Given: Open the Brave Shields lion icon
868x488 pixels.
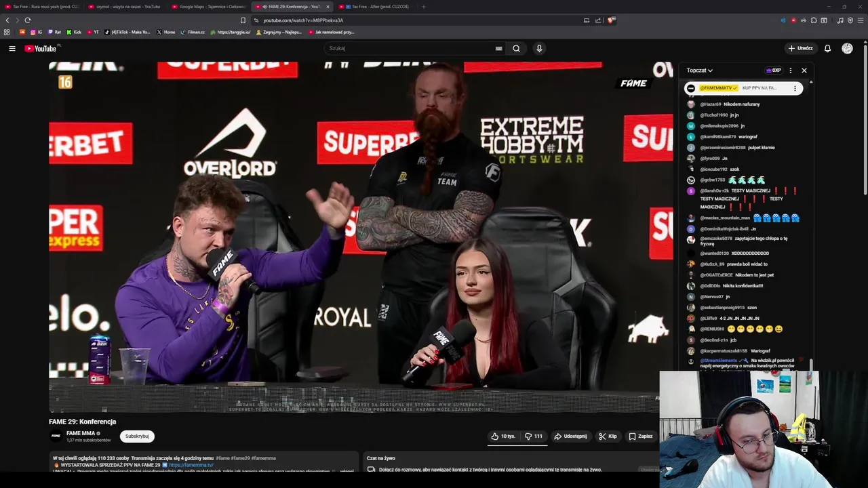Looking at the screenshot, I should coord(610,20).
